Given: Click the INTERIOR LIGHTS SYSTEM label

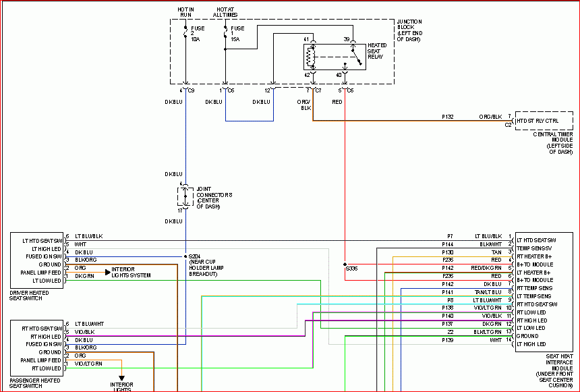Looking at the screenshot, I should click(131, 273).
